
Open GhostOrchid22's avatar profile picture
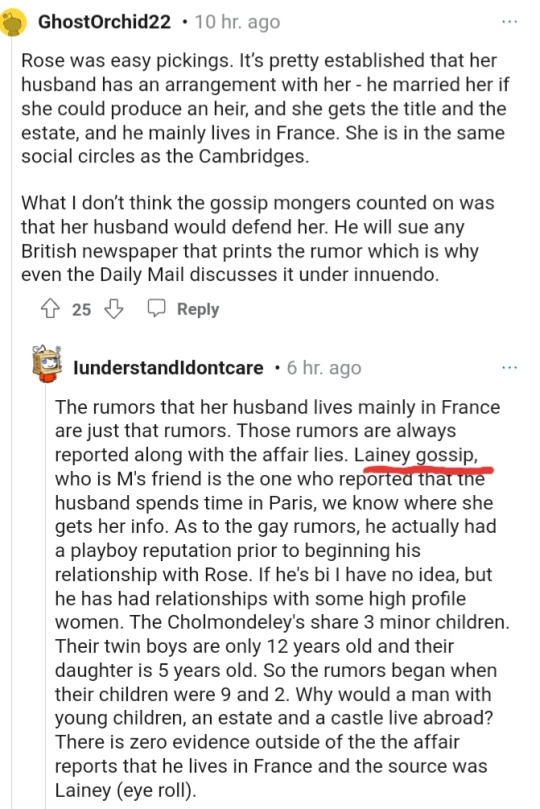[x=13, y=23]
